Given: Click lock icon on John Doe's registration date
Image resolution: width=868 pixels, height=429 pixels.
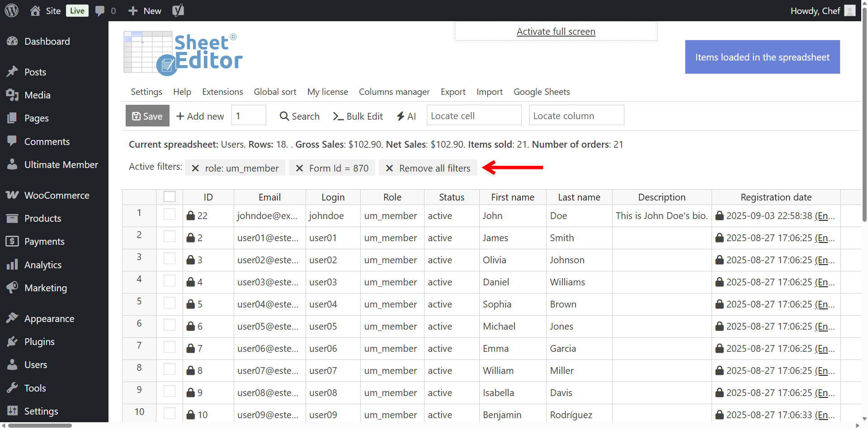Looking at the screenshot, I should pos(720,216).
